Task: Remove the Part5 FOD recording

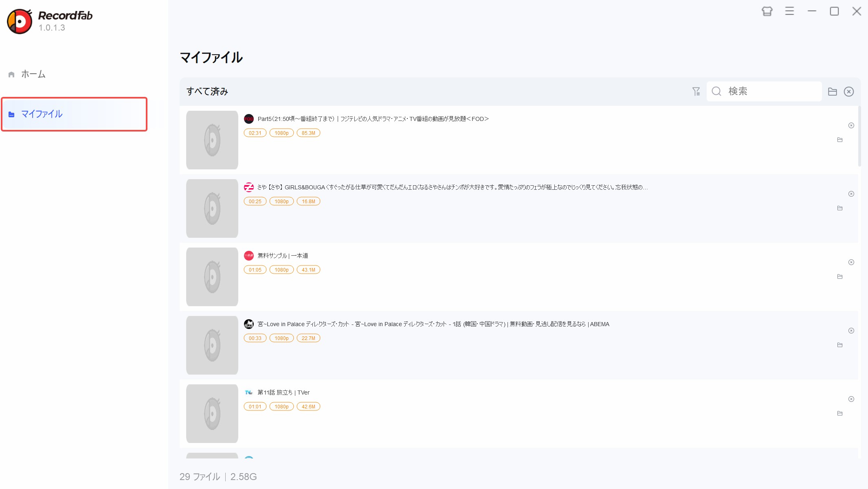Action: click(x=851, y=125)
